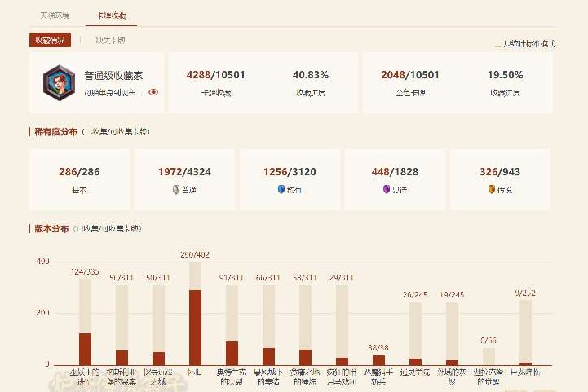Click the 26/245 bar value label
588x392 pixels.
415,295
